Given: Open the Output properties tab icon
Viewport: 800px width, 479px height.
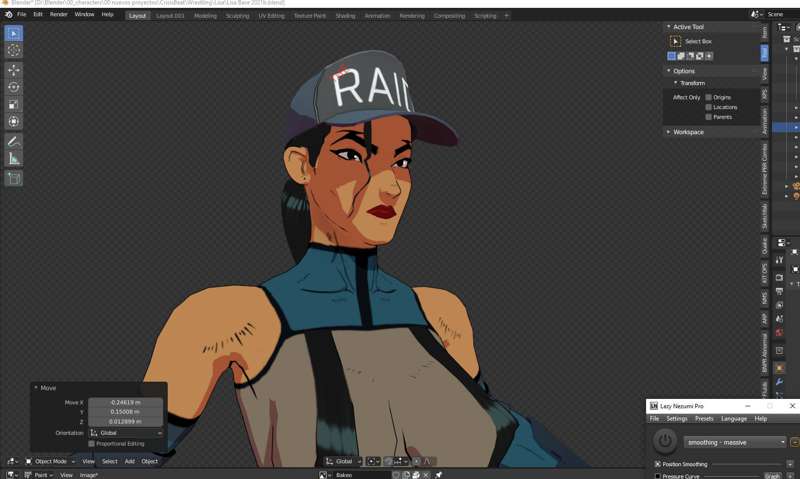Looking at the screenshot, I should pos(779,291).
